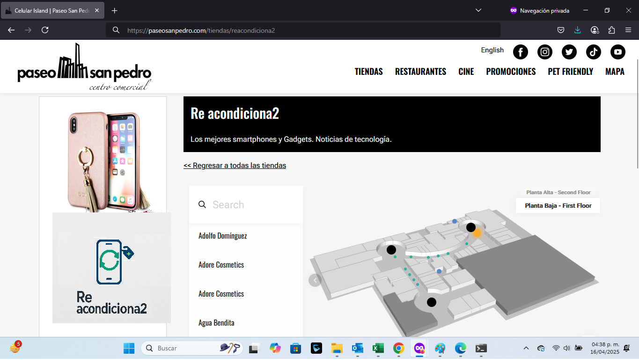This screenshot has width=639, height=364.
Task: Click the pink phone case image
Action: pos(108,161)
